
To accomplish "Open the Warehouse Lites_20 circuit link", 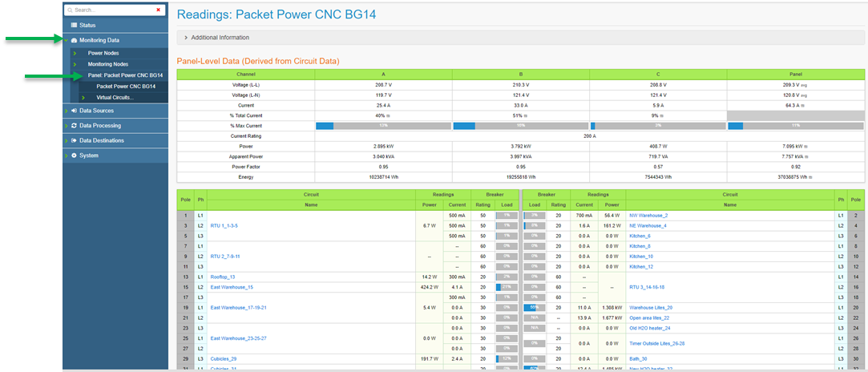I will point(651,307).
